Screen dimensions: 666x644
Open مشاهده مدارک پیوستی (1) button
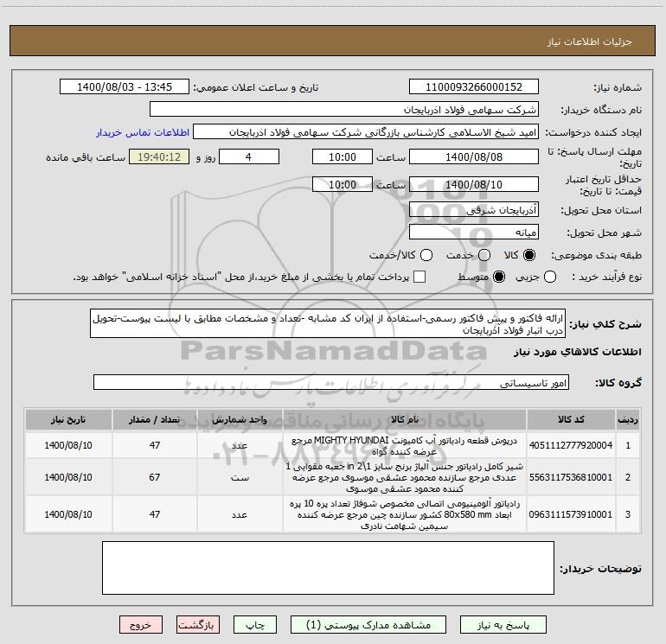[x=368, y=625]
